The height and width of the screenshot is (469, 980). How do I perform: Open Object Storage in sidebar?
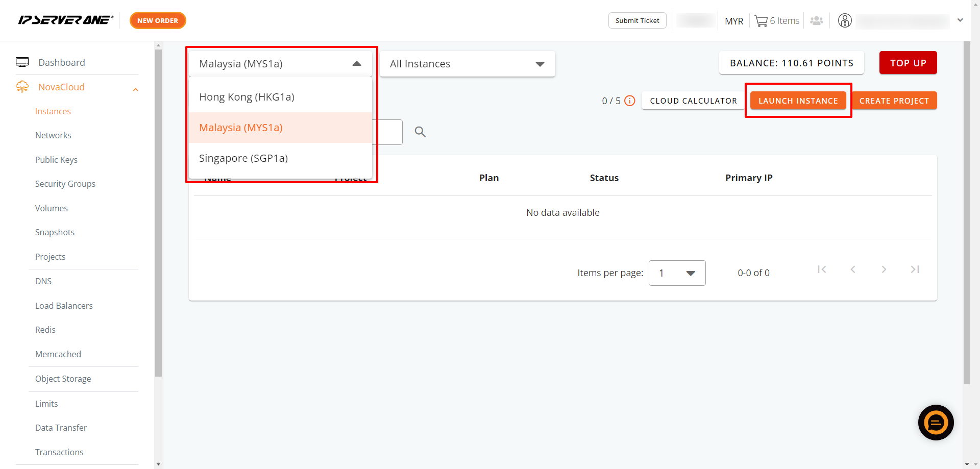pyautogui.click(x=63, y=379)
